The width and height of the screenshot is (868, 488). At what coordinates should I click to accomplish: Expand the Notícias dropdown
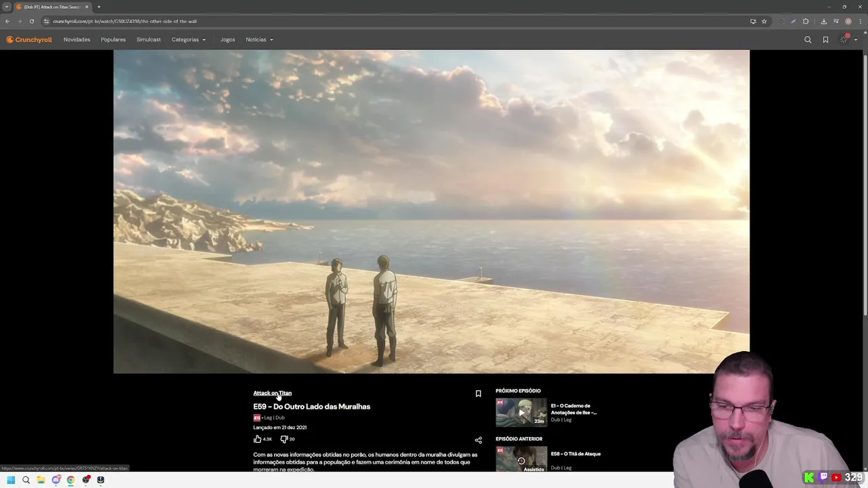coord(260,39)
